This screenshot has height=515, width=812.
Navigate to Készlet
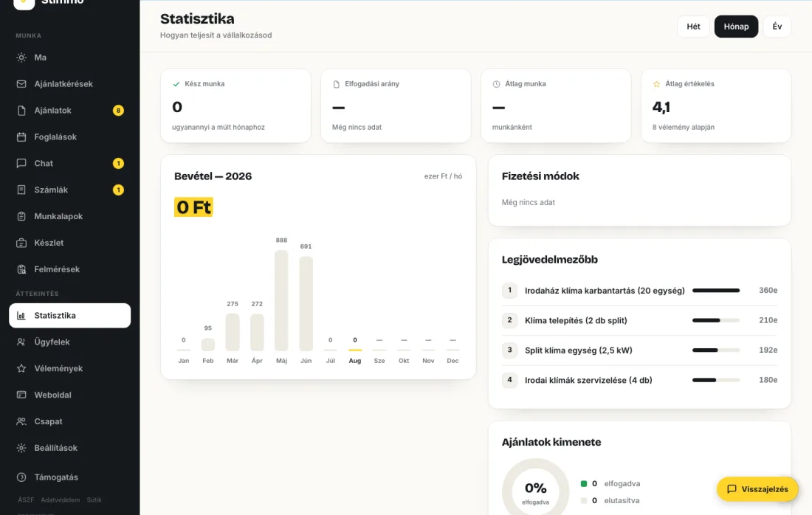70,243
